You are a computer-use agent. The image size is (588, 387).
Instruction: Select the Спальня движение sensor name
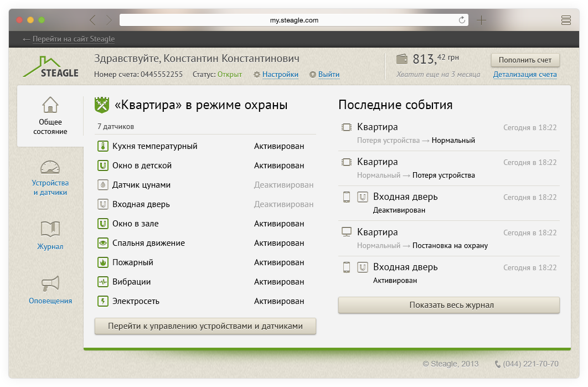click(x=148, y=243)
